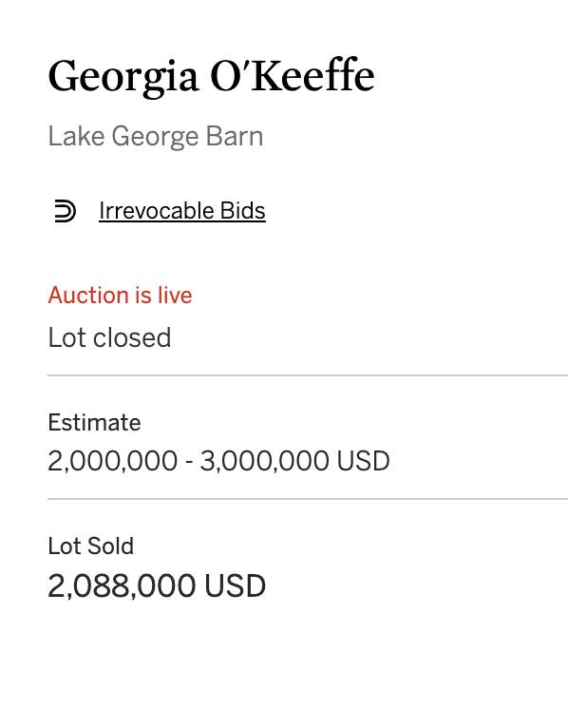Select the Georgia O'Keeffe artist heading

tap(211, 77)
